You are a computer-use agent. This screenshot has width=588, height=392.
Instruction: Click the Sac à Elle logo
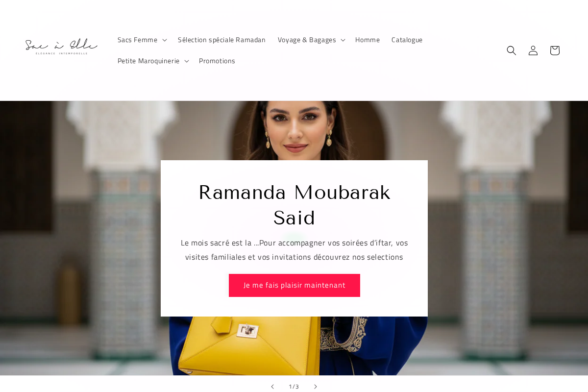[x=61, y=47]
